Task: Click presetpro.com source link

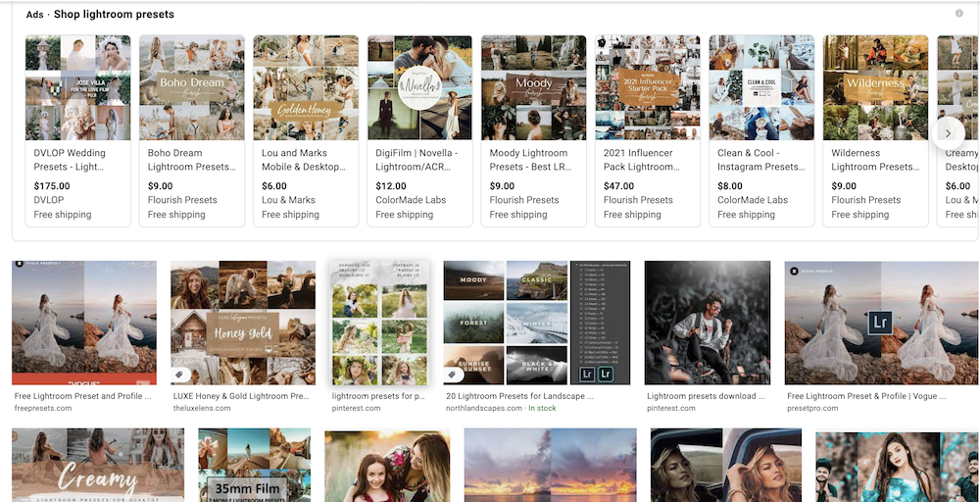Action: (x=812, y=408)
